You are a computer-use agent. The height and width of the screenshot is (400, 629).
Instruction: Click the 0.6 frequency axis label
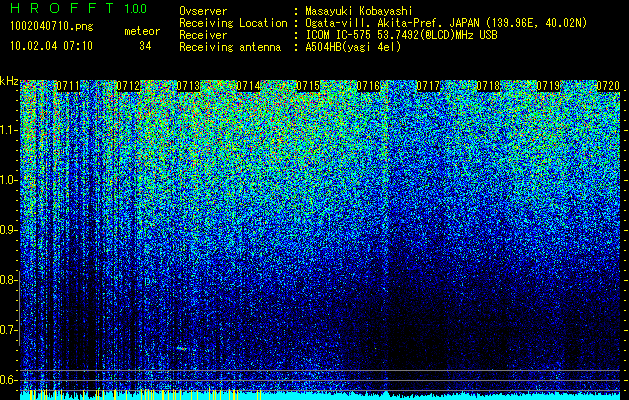tap(8, 380)
